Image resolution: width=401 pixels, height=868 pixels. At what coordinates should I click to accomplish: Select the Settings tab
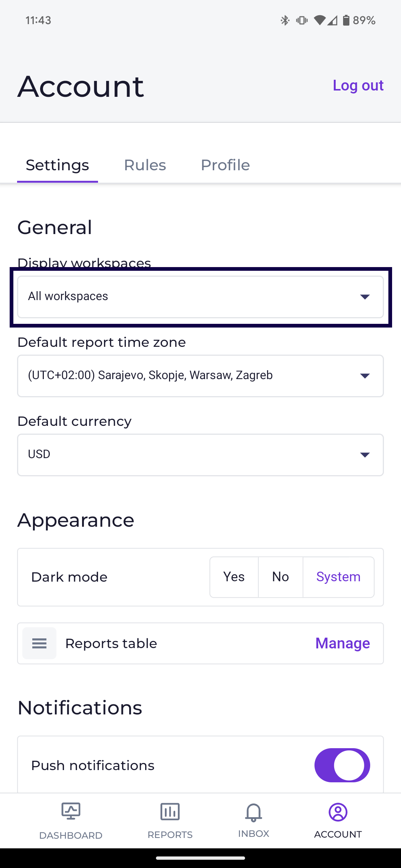pos(58,165)
